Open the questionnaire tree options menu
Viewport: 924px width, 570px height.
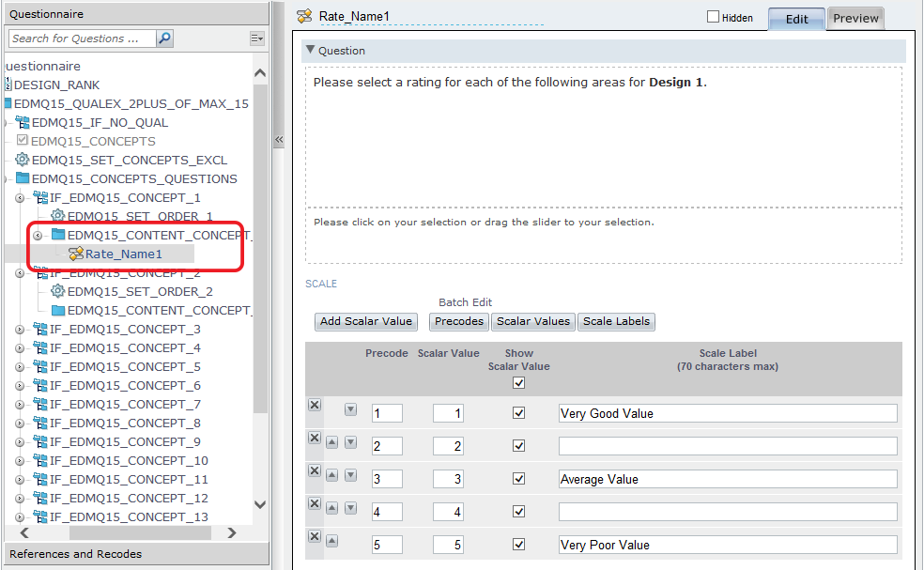[257, 39]
